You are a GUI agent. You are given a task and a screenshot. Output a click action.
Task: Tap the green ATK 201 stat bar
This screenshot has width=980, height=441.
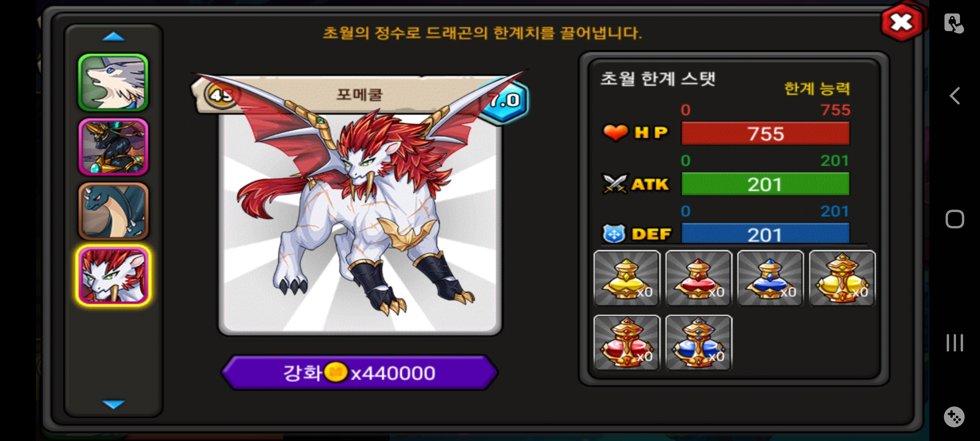click(x=766, y=184)
